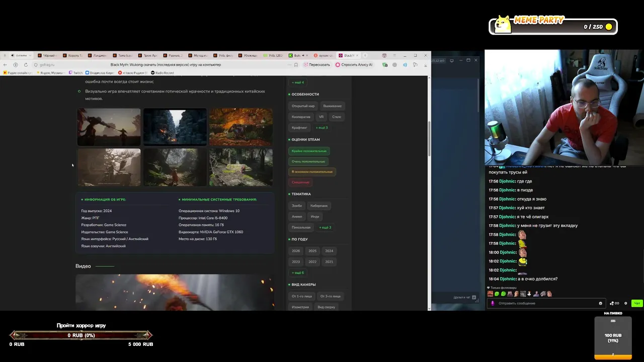Select the Зомби theme tag
This screenshot has width=644, height=362.
(297, 206)
